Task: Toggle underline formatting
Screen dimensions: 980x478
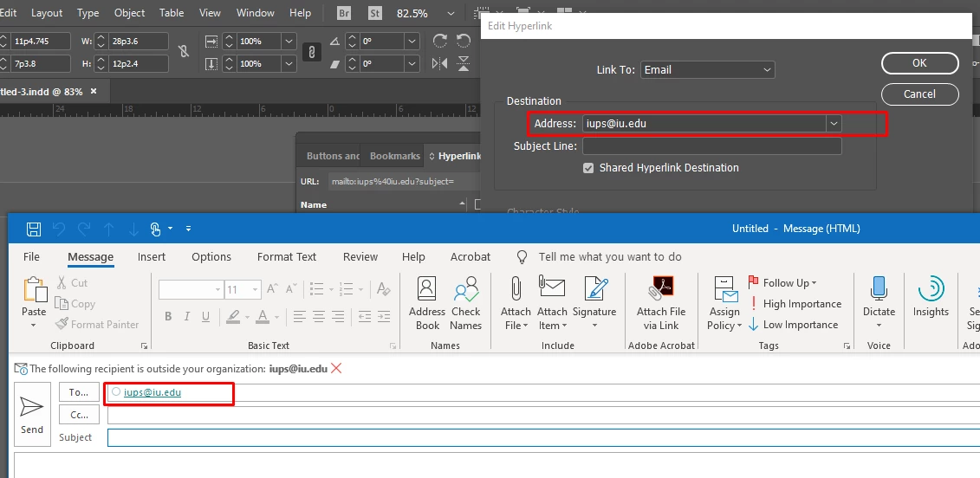Action: 205,316
